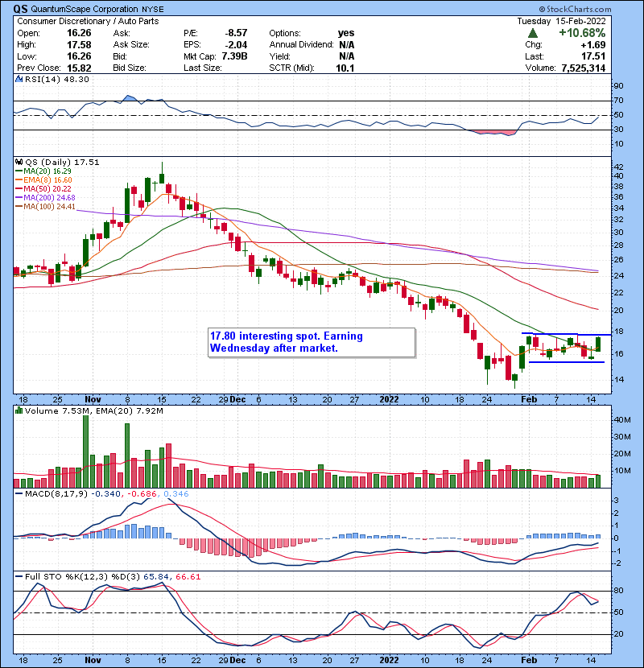The width and height of the screenshot is (644, 668).
Task: Click QuantumScape Corporation company name
Action: pos(85,9)
